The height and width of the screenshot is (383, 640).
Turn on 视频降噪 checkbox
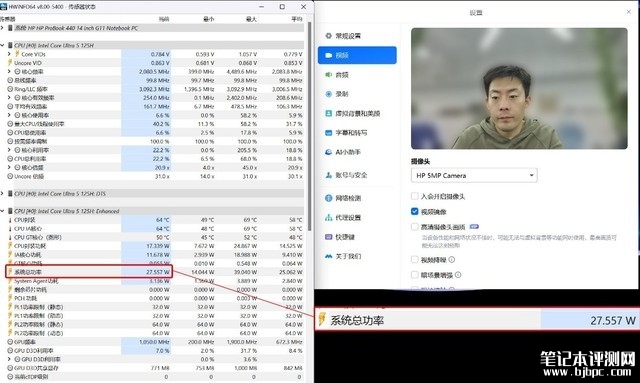click(415, 259)
